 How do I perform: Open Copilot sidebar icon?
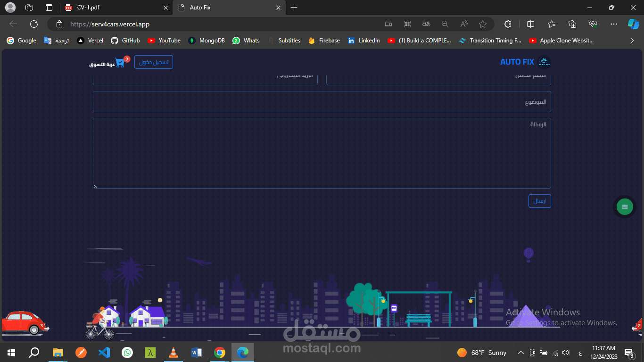click(x=633, y=24)
